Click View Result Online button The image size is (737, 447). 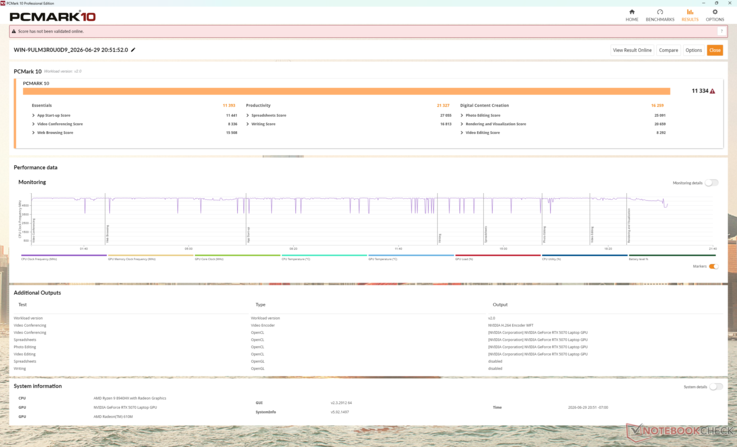pyautogui.click(x=632, y=50)
